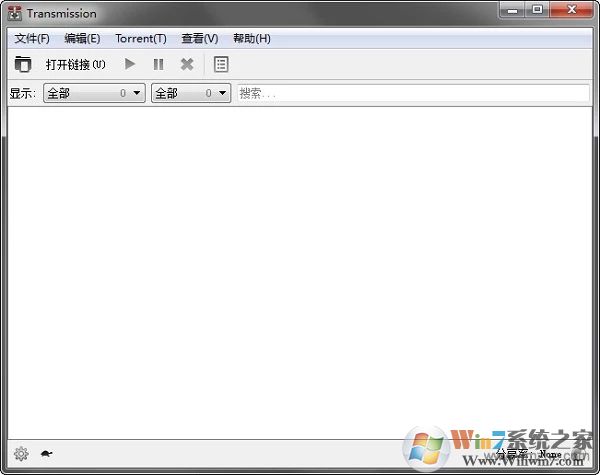The height and width of the screenshot is (475, 600).
Task: Expand the second 全部 filter dropdown
Action: [x=191, y=93]
